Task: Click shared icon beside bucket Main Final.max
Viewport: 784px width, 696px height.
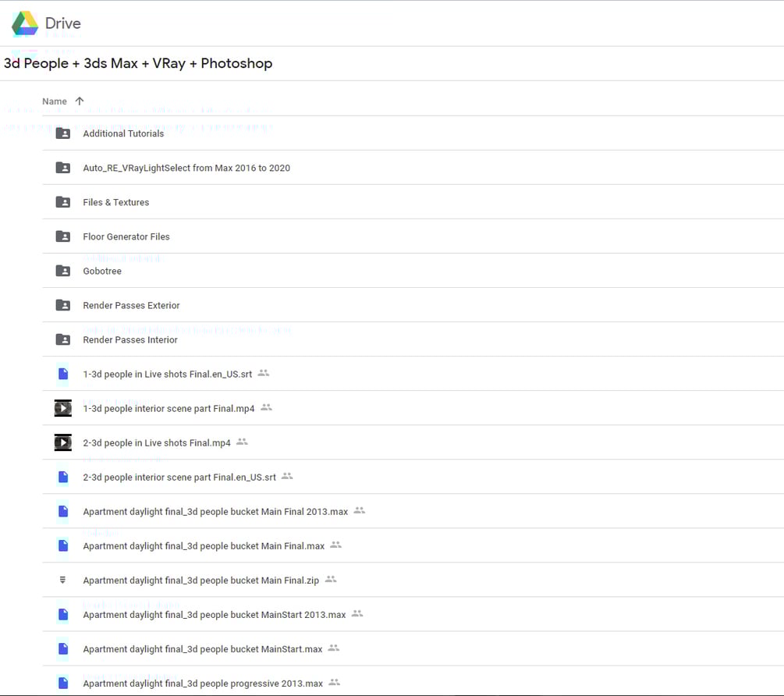Action: [336, 545]
